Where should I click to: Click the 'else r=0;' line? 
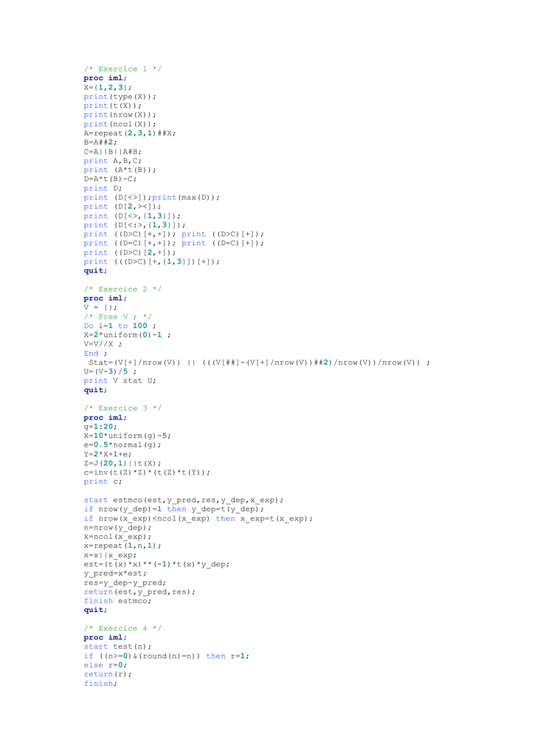tap(105, 665)
